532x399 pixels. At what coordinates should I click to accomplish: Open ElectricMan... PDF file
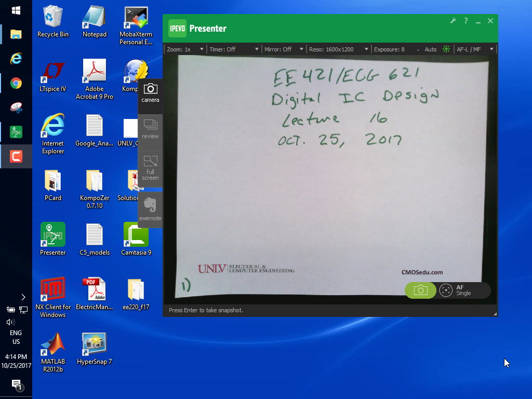coord(95,294)
